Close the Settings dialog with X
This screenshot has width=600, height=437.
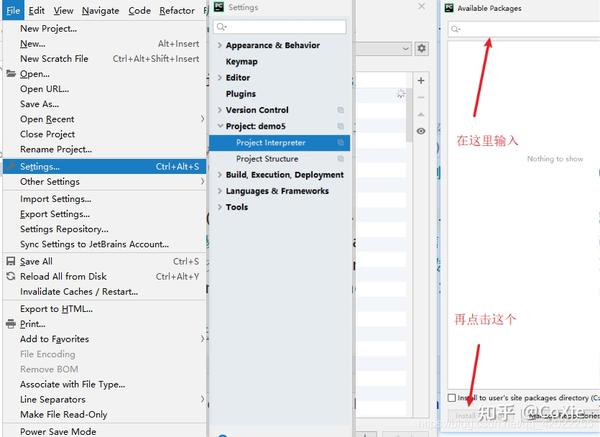(x=421, y=7)
